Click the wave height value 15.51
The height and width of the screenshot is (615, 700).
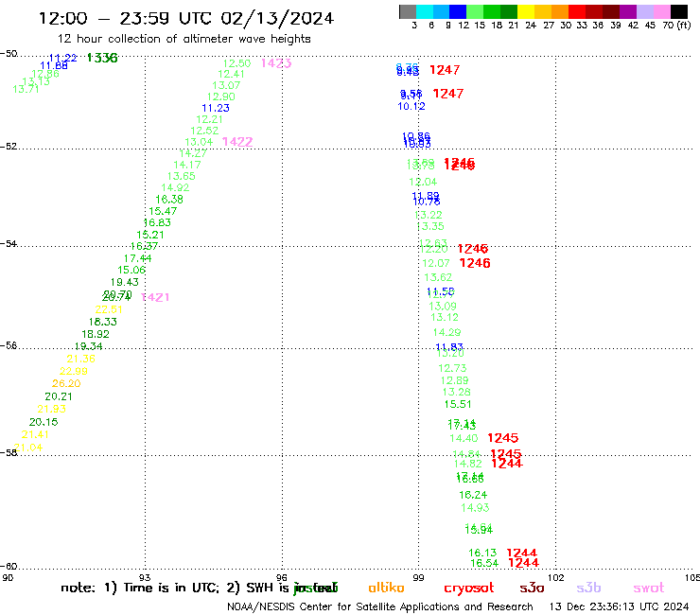point(458,404)
